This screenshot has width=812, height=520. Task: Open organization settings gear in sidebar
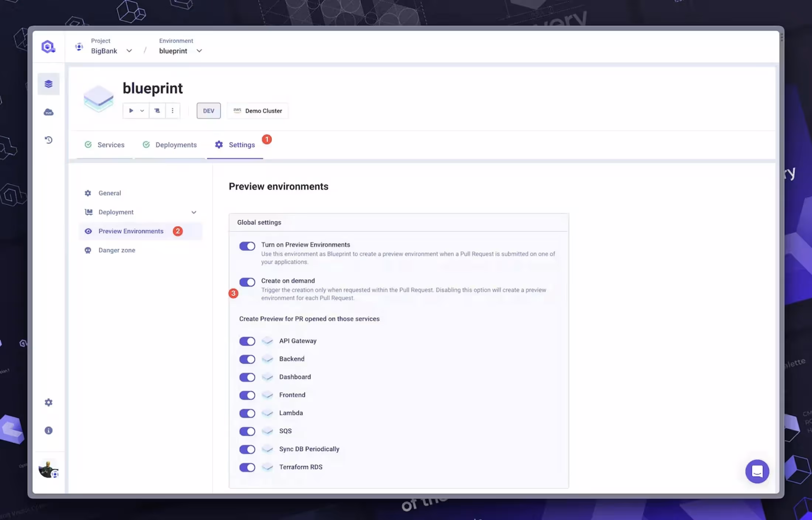click(48, 403)
